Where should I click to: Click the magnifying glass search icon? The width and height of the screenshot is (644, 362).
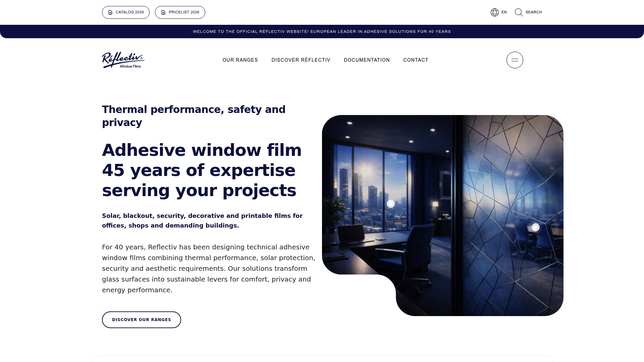coord(519,12)
